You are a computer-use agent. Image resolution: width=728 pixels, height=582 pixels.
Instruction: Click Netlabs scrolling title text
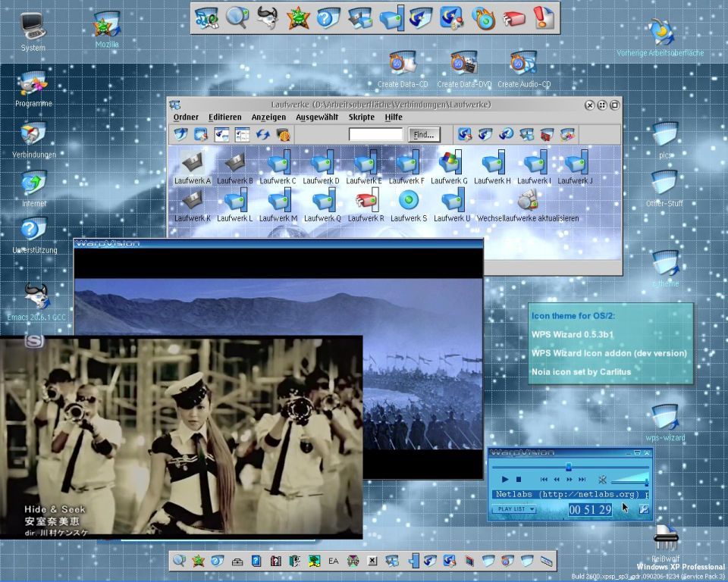570,495
